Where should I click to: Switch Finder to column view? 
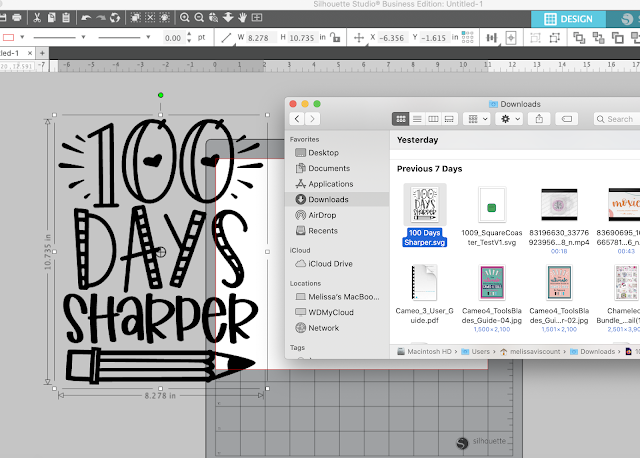[433, 119]
